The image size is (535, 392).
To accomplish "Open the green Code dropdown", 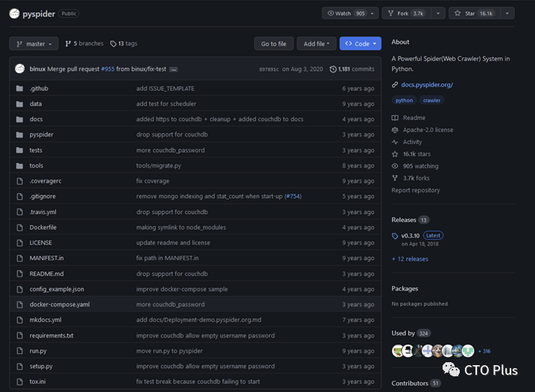I will click(x=361, y=44).
